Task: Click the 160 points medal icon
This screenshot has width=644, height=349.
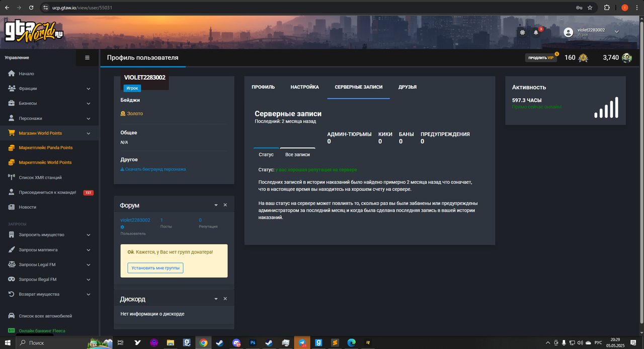Action: click(583, 58)
